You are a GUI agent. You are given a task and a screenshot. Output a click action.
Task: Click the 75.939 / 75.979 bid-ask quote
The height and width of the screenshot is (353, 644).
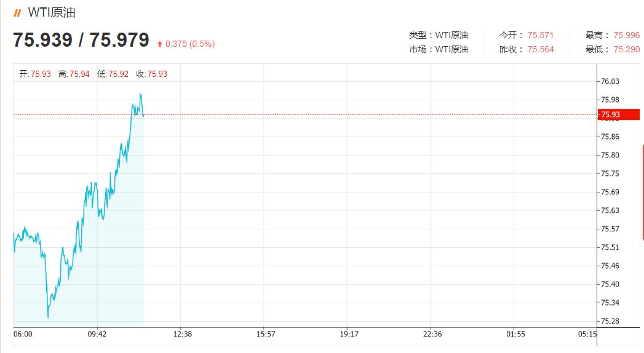pos(81,41)
